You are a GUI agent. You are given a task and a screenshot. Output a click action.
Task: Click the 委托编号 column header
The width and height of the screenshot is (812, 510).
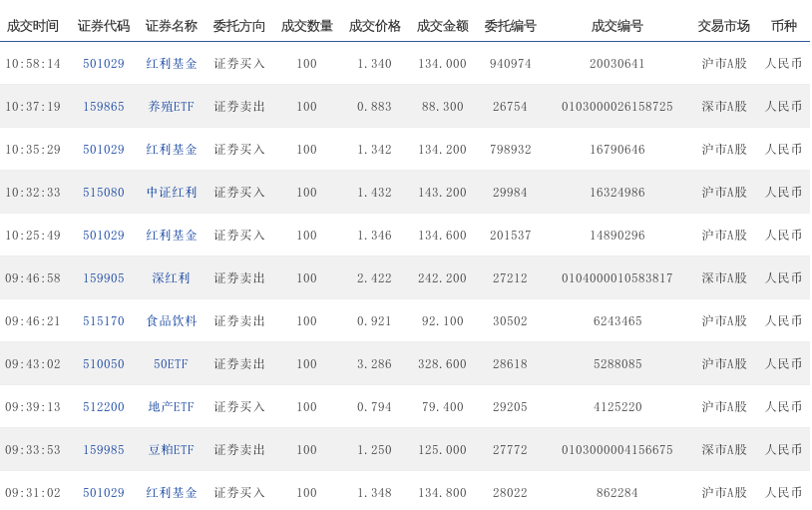click(x=510, y=26)
